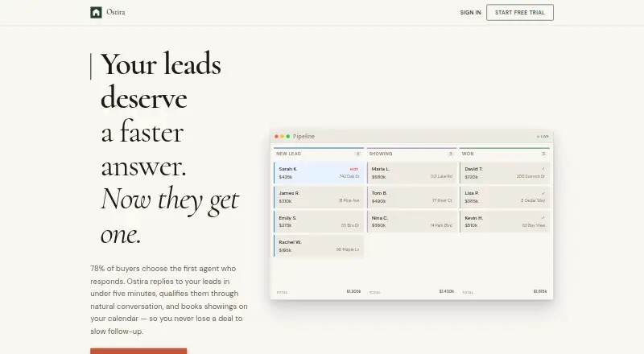Click the $1,615k Won total

click(x=540, y=291)
